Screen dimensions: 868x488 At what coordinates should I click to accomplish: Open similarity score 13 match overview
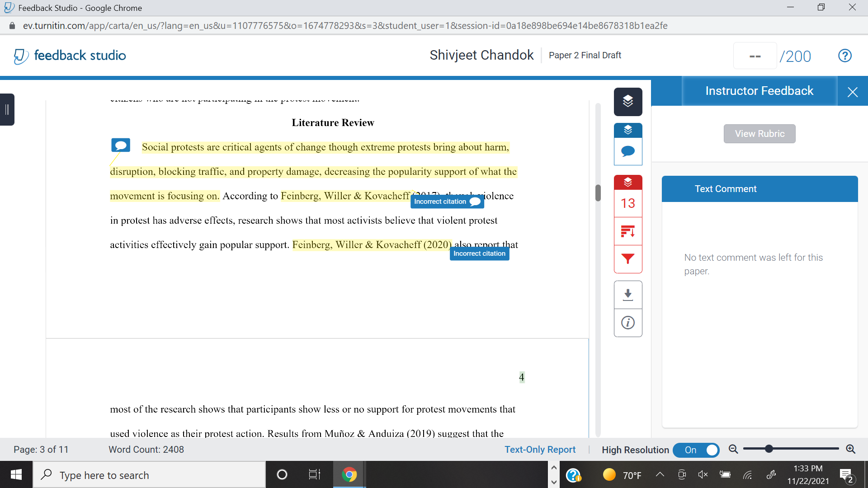[x=628, y=203]
